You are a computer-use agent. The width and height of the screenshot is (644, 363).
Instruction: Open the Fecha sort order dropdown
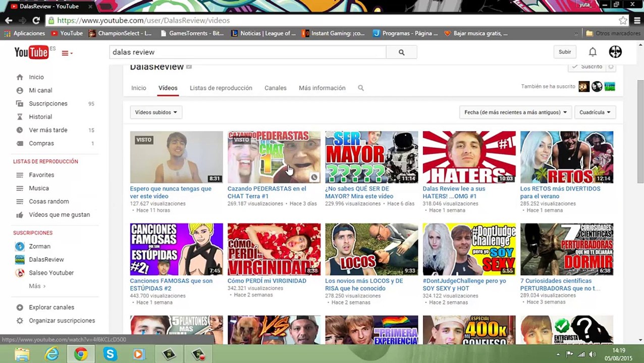pyautogui.click(x=515, y=112)
